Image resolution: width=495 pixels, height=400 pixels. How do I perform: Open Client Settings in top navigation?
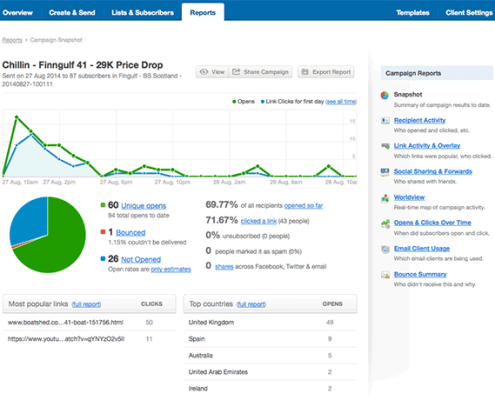(x=469, y=13)
